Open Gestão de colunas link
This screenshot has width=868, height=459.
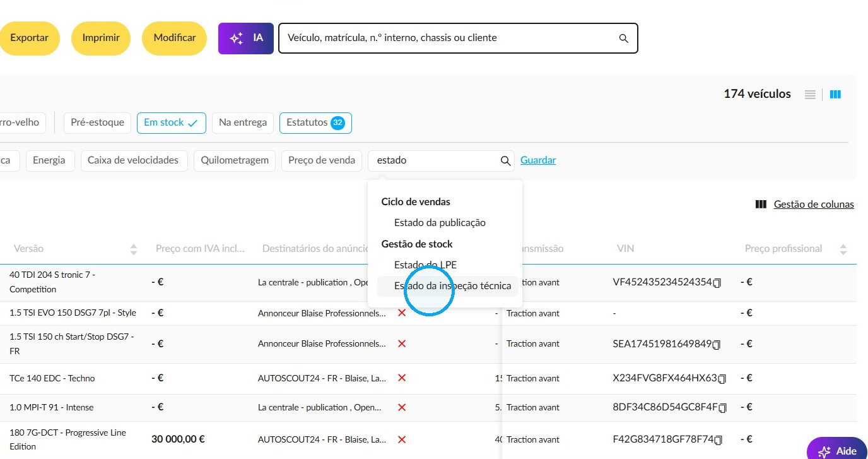[x=814, y=205]
